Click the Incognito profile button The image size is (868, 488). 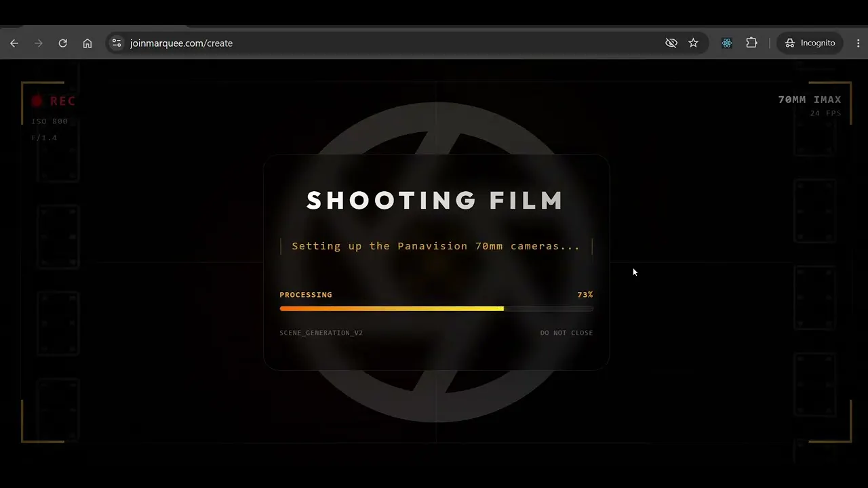[x=810, y=43]
